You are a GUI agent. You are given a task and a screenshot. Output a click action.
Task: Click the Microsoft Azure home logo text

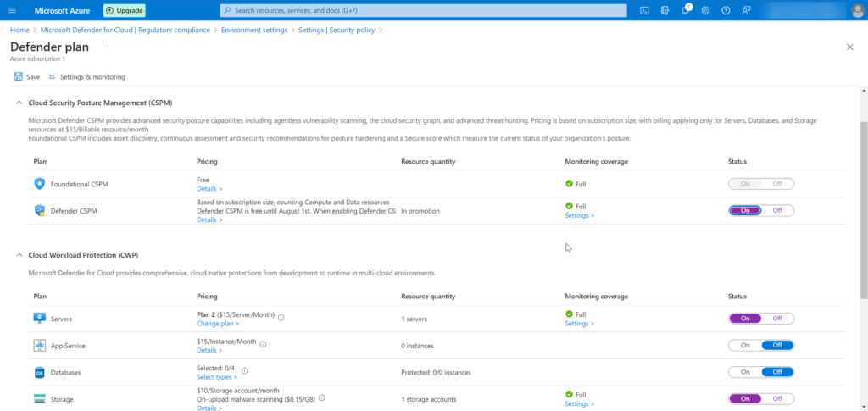point(62,10)
